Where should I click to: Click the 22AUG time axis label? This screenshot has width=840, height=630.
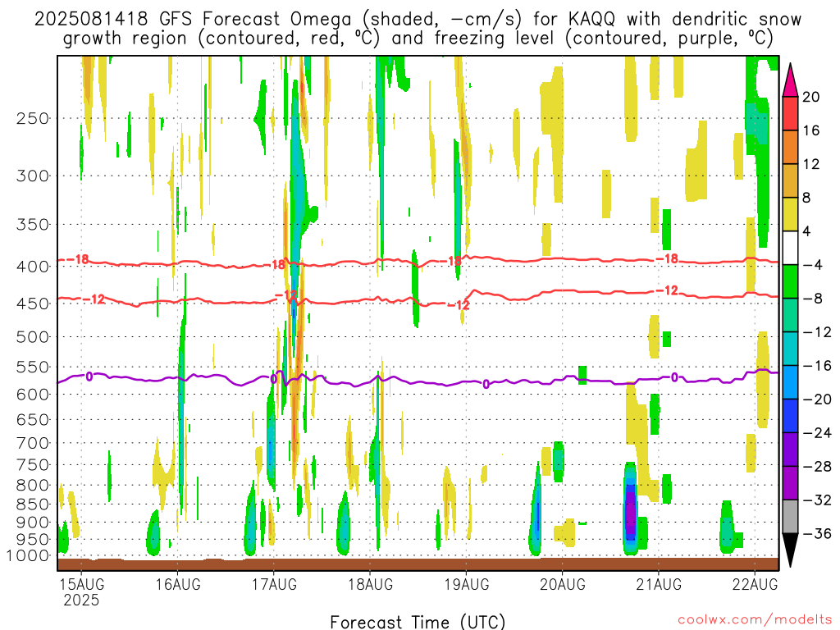tap(755, 584)
